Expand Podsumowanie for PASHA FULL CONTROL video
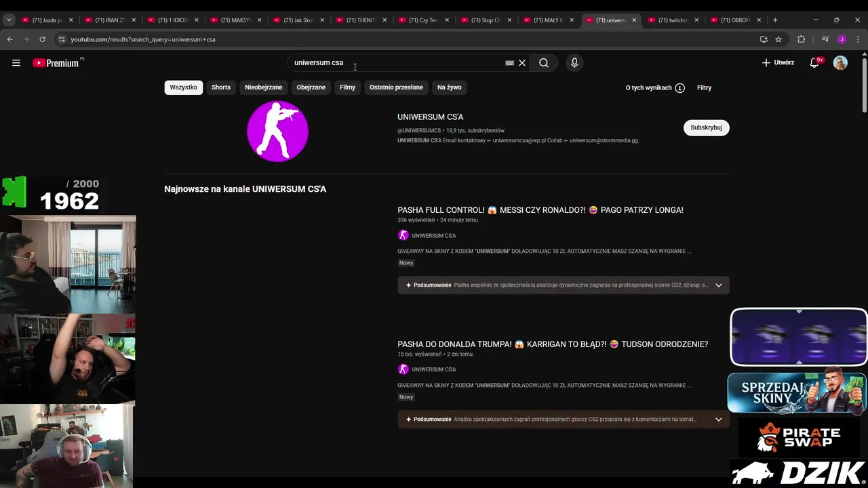The width and height of the screenshot is (868, 488). [x=563, y=285]
